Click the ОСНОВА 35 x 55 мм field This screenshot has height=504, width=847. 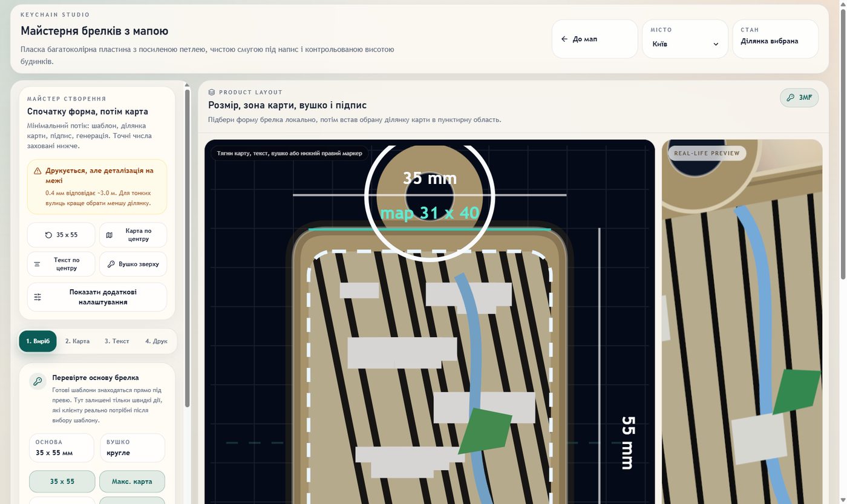[62, 448]
